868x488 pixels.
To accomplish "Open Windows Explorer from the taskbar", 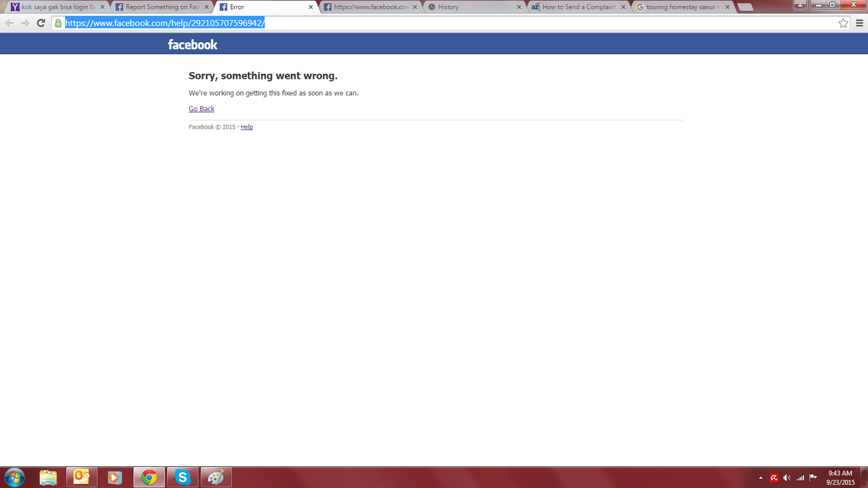I will (x=48, y=477).
